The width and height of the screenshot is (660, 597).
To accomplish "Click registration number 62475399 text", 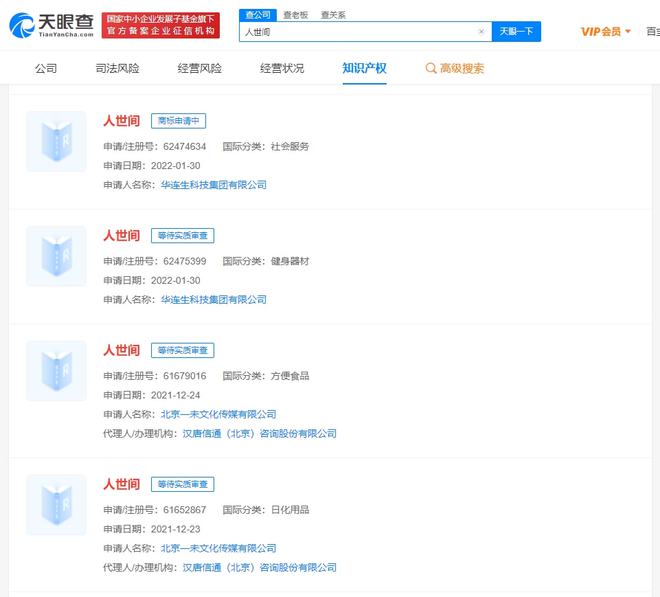I will click(x=185, y=261).
